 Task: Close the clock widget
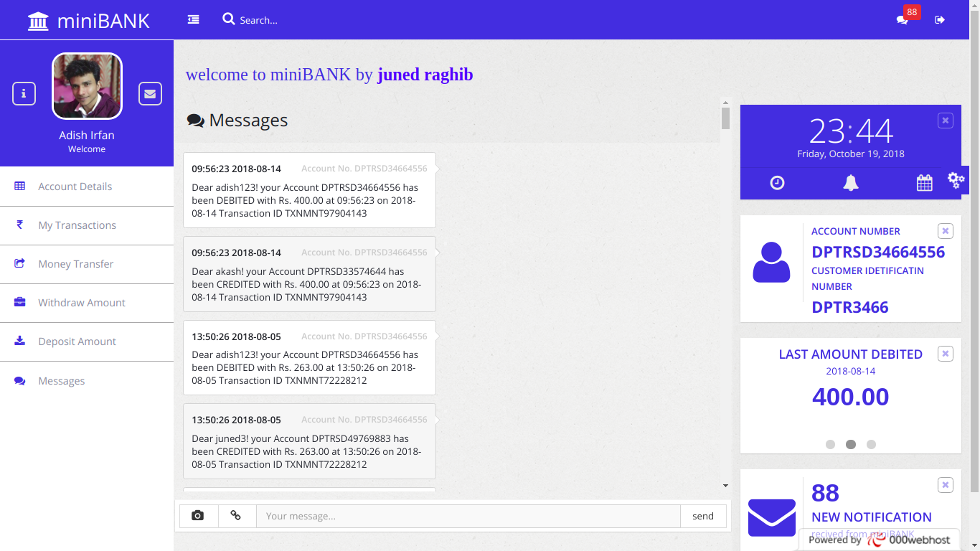click(x=946, y=121)
